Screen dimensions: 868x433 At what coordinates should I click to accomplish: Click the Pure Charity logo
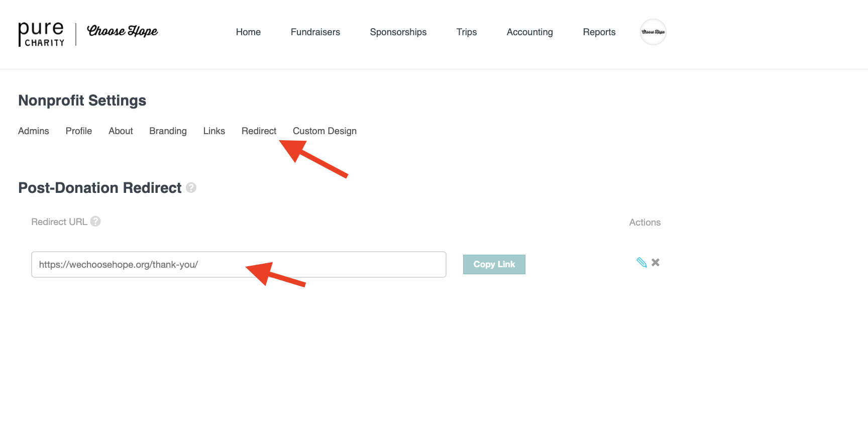pos(41,34)
